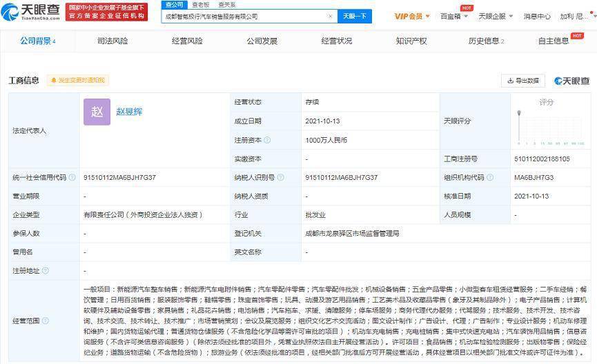Switch to the 知识产权 tab

411,41
